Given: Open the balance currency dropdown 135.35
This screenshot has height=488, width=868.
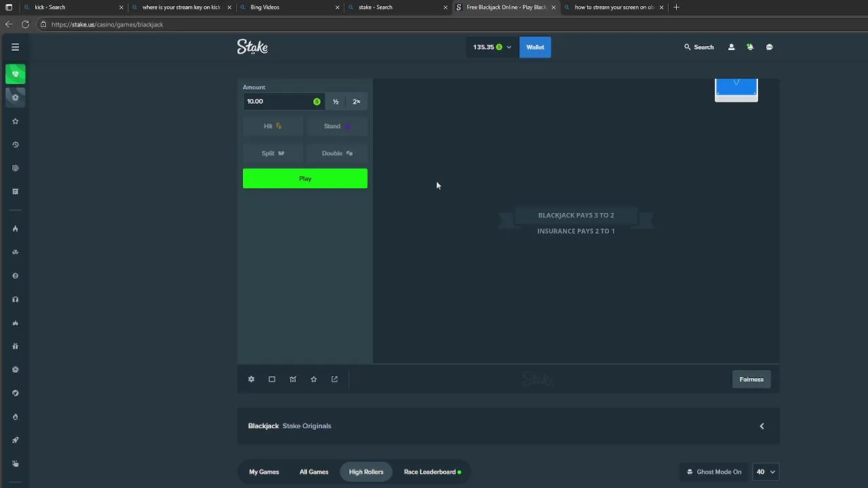Looking at the screenshot, I should pos(492,47).
